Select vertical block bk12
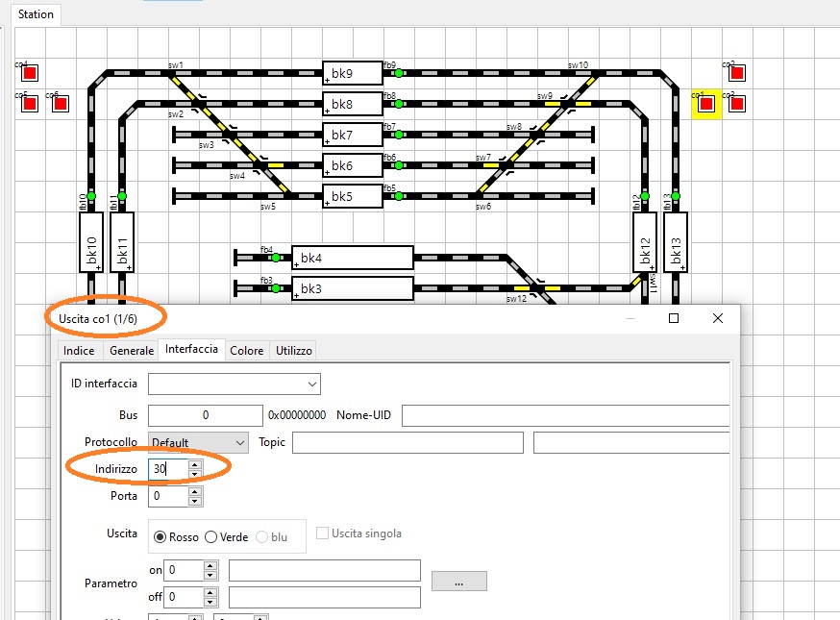 (x=645, y=242)
